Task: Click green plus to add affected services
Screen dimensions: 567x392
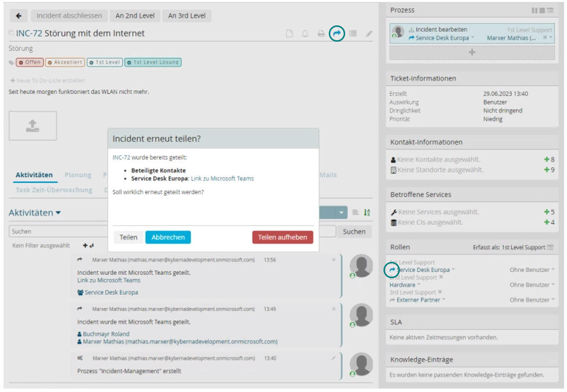Action: coord(549,212)
